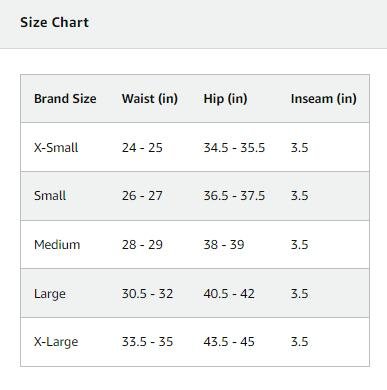This screenshot has height=390, width=387.
Task: Select the 30.5 - 32 waist cell
Action: click(147, 294)
